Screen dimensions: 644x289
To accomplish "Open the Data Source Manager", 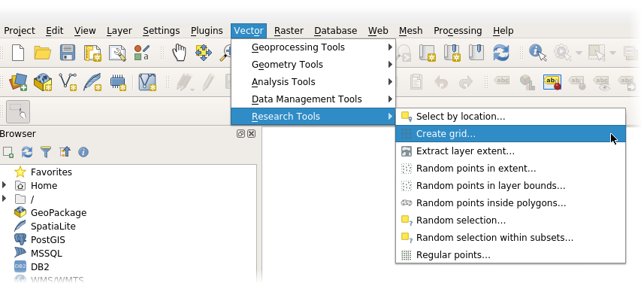I will coord(18,82).
